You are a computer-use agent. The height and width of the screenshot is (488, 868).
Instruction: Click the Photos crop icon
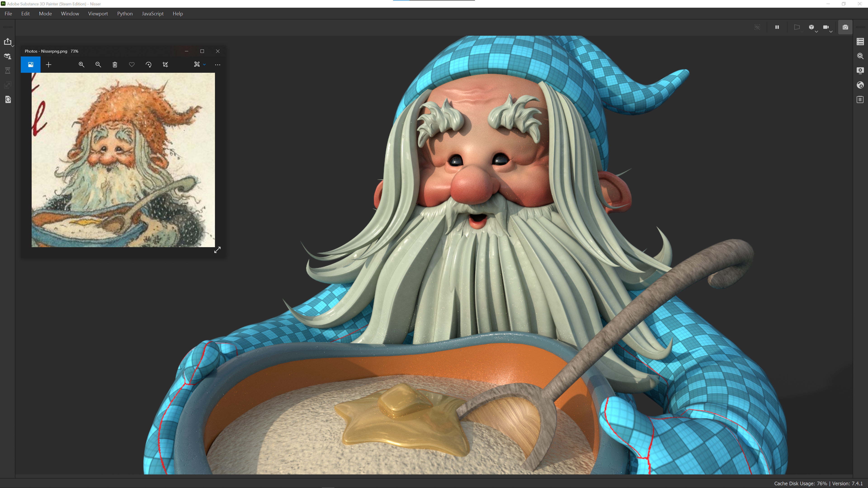165,65
